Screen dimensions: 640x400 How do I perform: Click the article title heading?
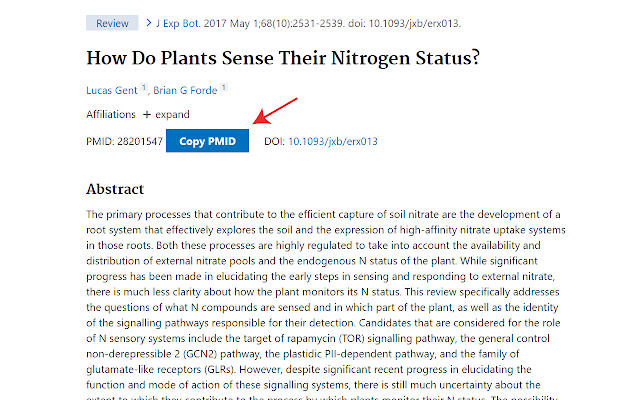click(x=282, y=58)
